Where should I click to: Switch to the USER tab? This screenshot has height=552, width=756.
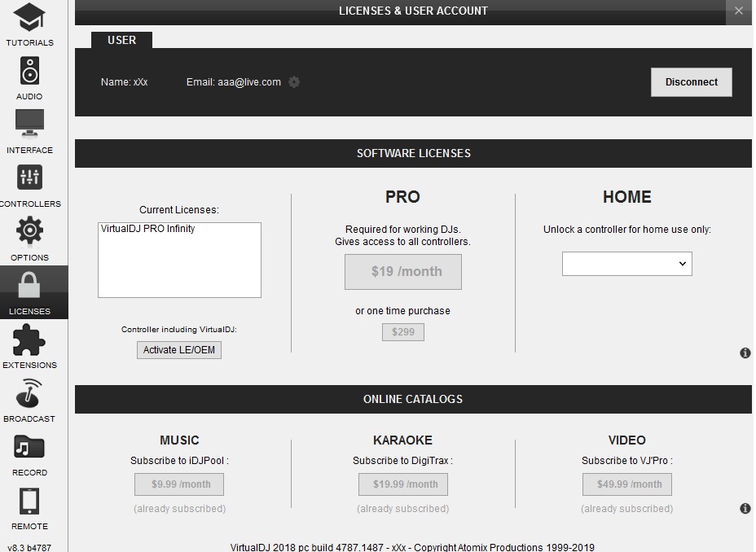pos(121,40)
